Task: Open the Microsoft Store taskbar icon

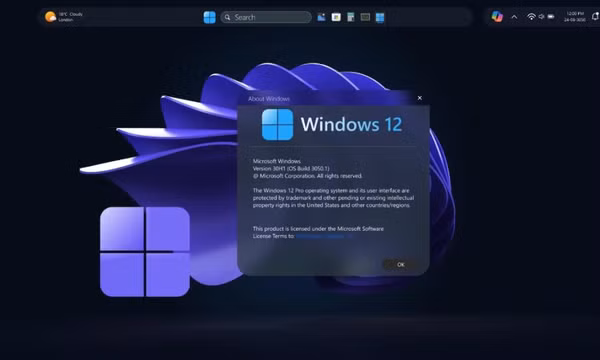Action: click(x=336, y=17)
